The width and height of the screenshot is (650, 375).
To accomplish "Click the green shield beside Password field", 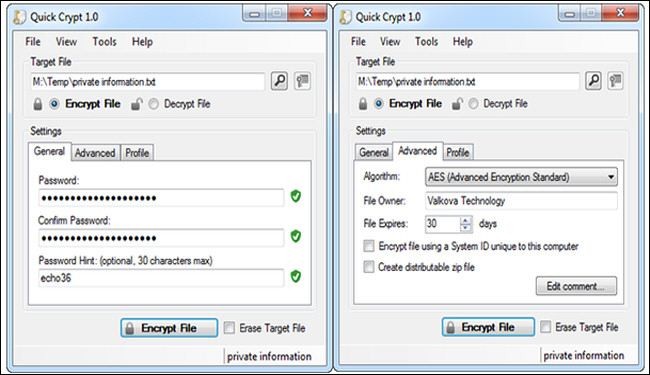I will 296,196.
